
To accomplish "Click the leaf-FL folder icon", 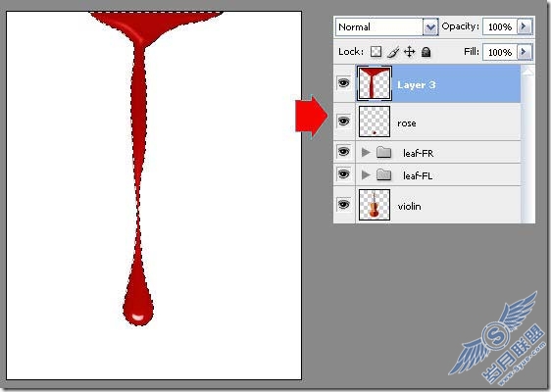I will pos(383,174).
